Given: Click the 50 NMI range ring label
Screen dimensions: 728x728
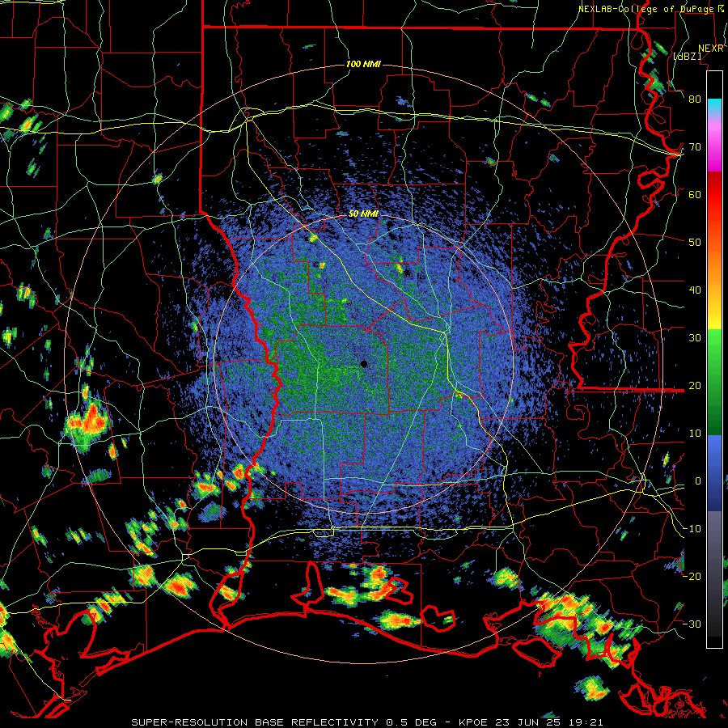Looking at the screenshot, I should 363,214.
